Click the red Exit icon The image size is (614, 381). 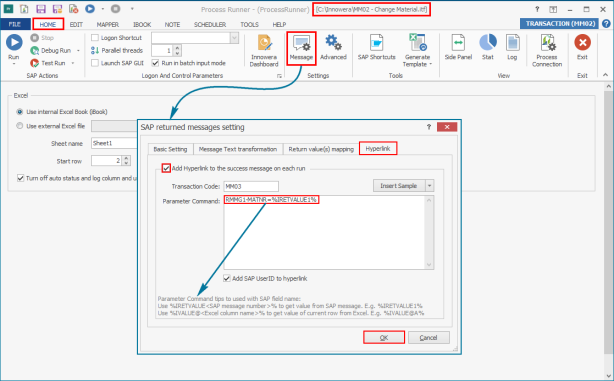pos(582,42)
